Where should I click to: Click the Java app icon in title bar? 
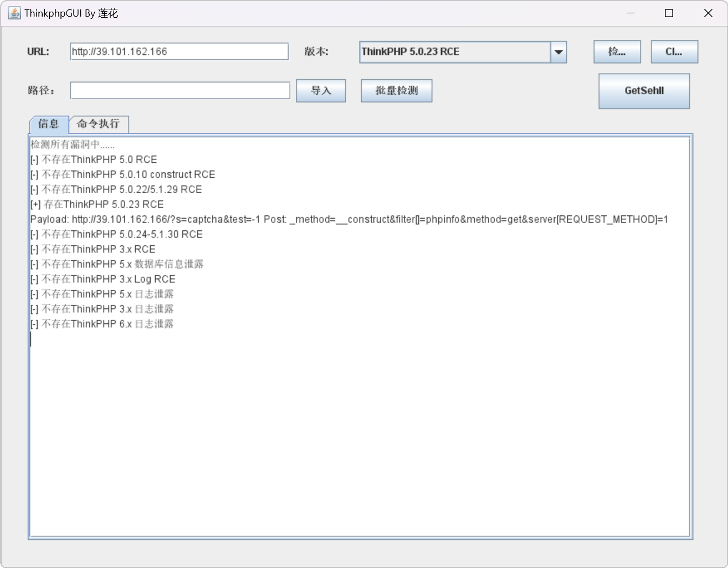14,13
